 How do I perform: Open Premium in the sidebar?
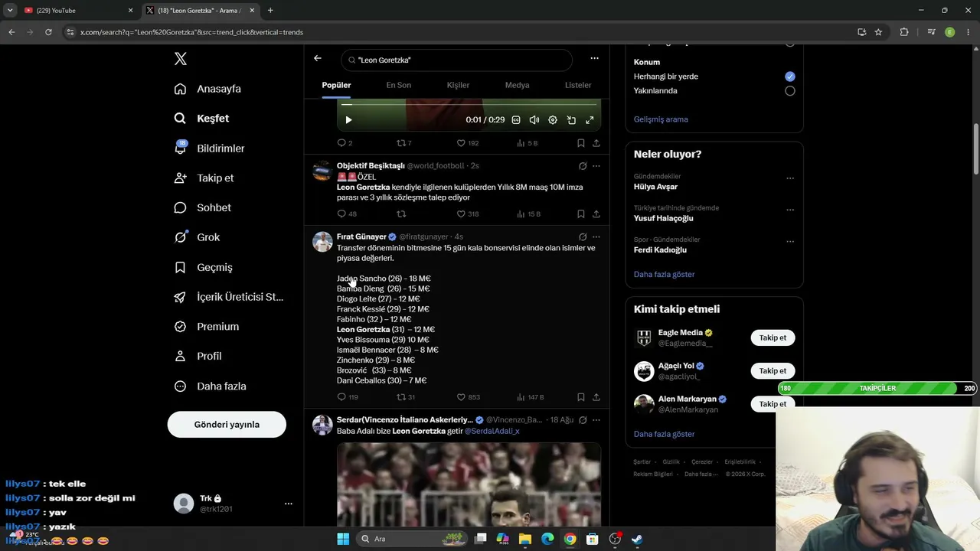tap(206, 327)
